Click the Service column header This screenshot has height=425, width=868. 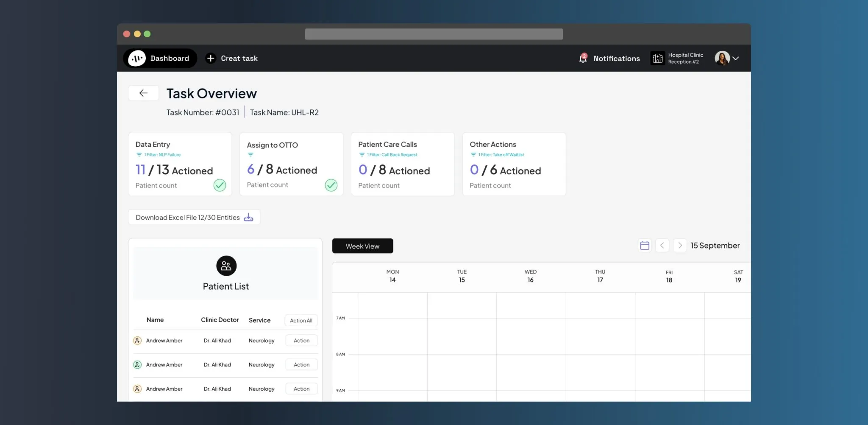click(259, 320)
